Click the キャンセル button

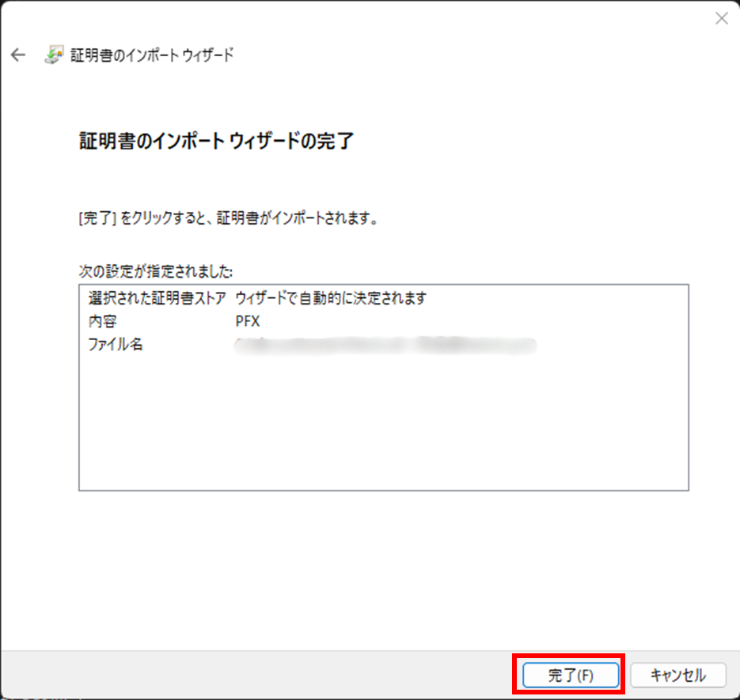click(x=677, y=675)
